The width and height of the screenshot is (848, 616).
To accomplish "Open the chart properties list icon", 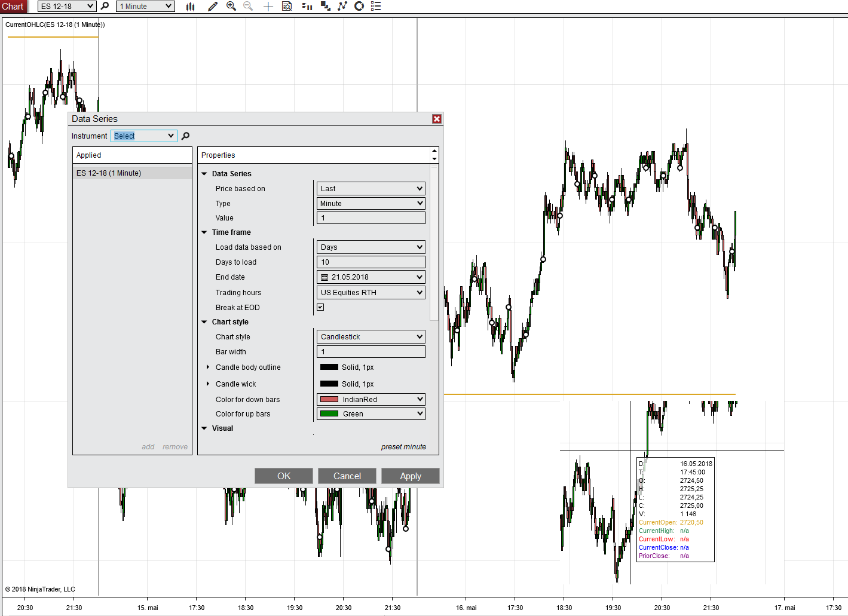I will 376,7.
